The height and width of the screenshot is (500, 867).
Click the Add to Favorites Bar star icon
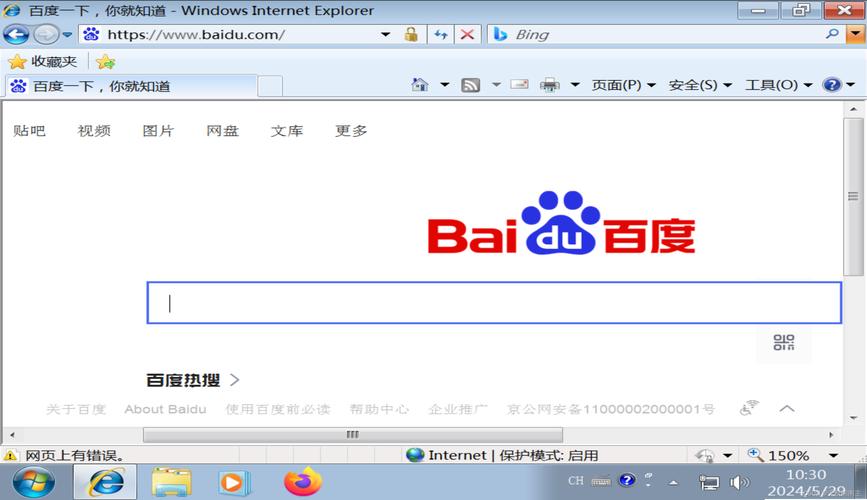click(105, 61)
